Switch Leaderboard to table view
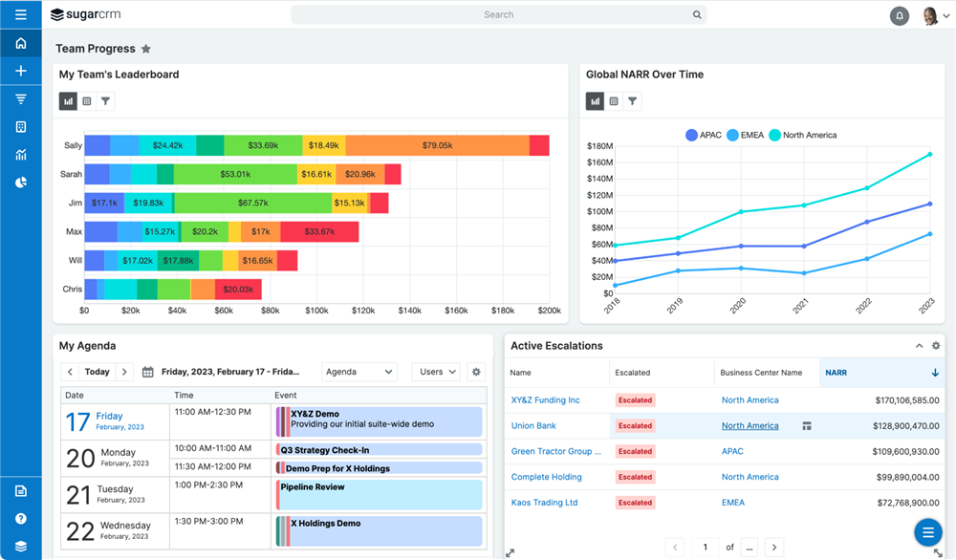 [x=87, y=101]
